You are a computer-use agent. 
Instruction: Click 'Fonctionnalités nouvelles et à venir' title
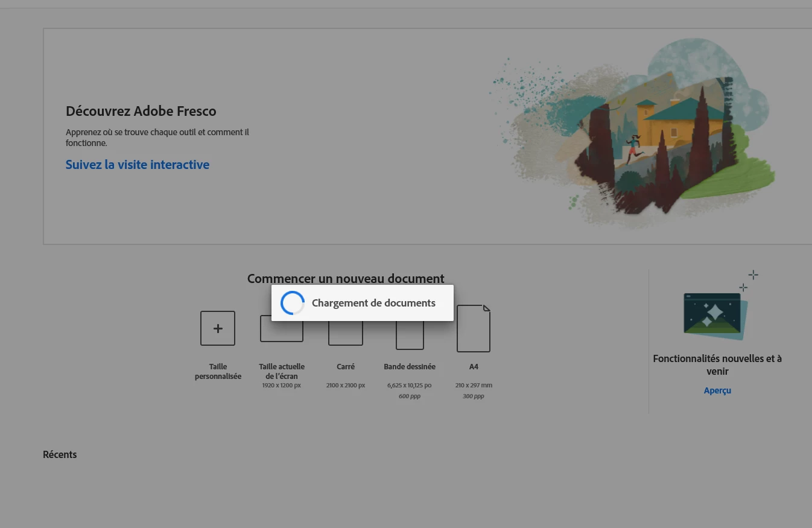(717, 365)
